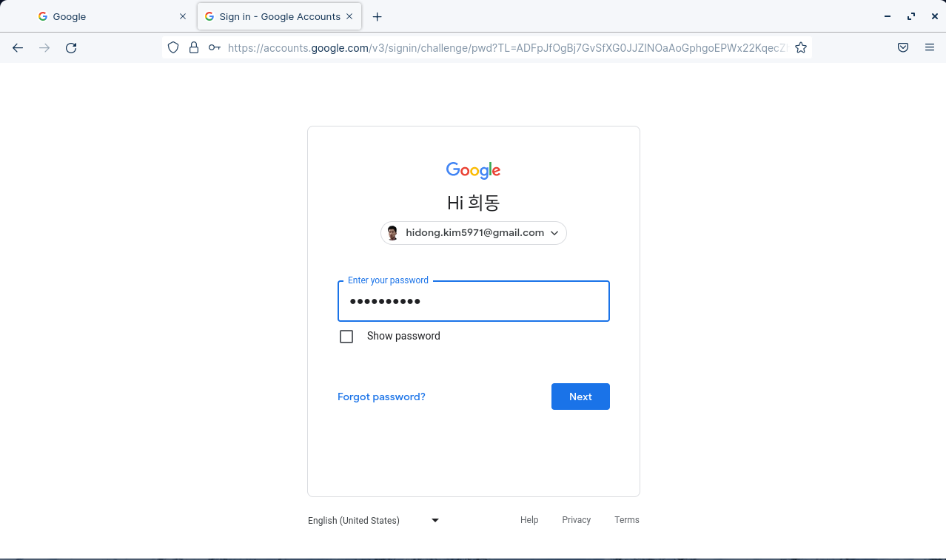Go back to the previous page
Viewport: 946px width, 560px height.
click(18, 48)
